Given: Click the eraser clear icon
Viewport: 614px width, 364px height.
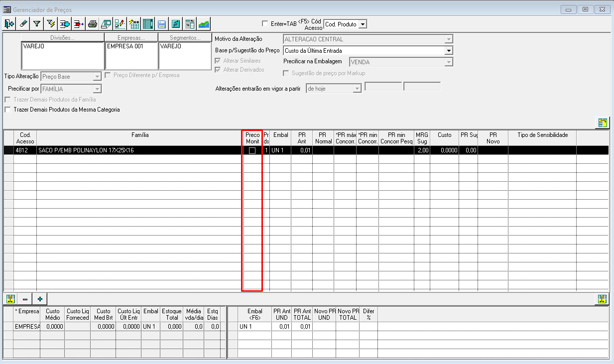Looking at the screenshot, I should pyautogui.click(x=23, y=23).
